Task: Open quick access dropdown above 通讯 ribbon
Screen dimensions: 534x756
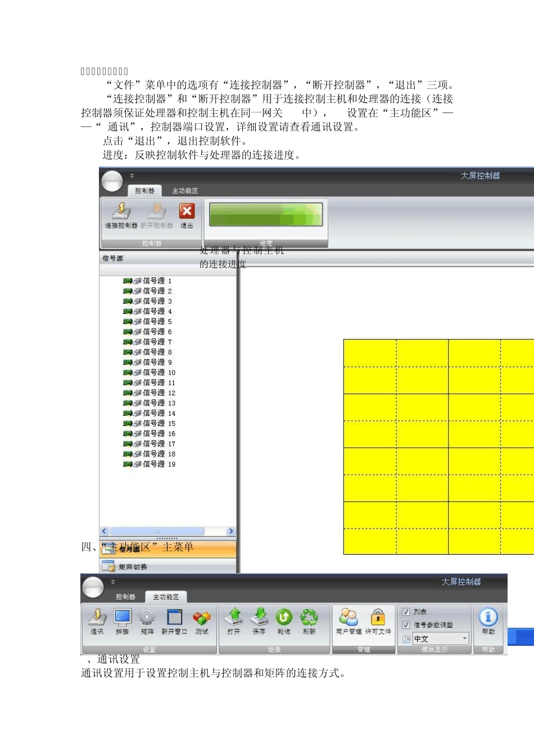Action: pyautogui.click(x=113, y=582)
